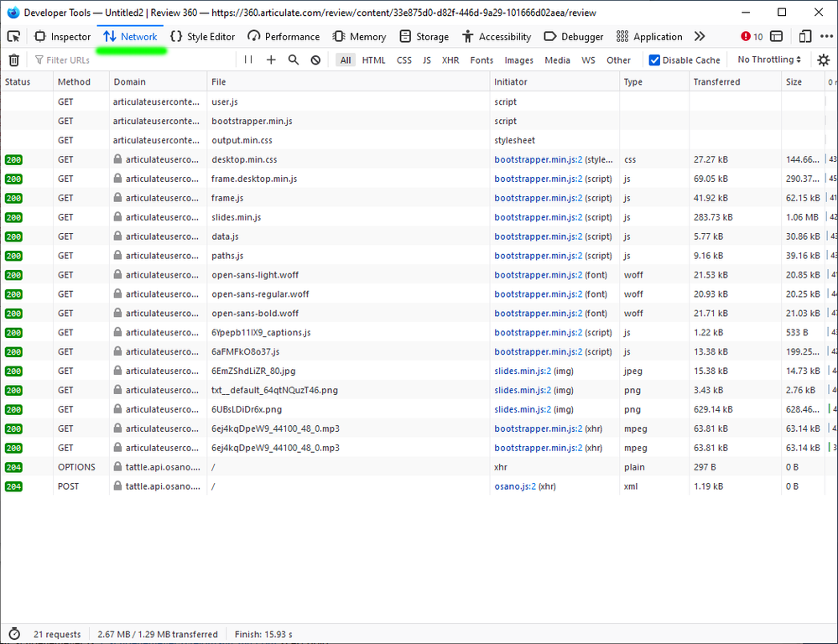Toggle the Images request filter
838x644 pixels.
(x=518, y=60)
